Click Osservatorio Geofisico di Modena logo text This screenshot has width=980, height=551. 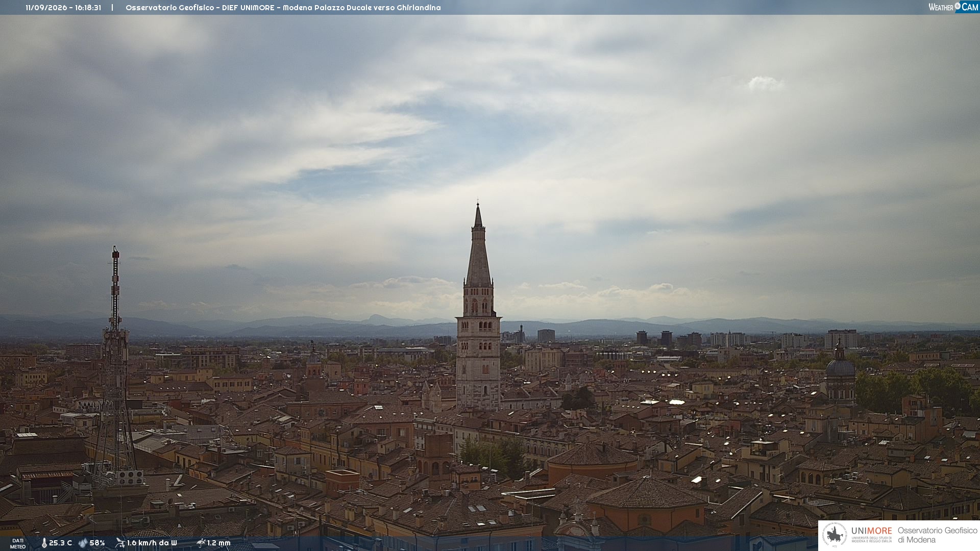click(x=937, y=535)
